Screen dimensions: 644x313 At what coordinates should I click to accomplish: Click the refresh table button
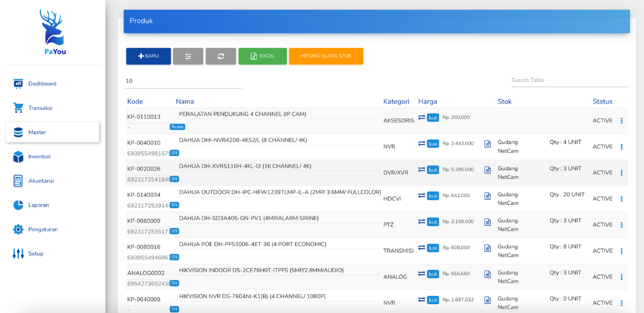click(x=221, y=56)
